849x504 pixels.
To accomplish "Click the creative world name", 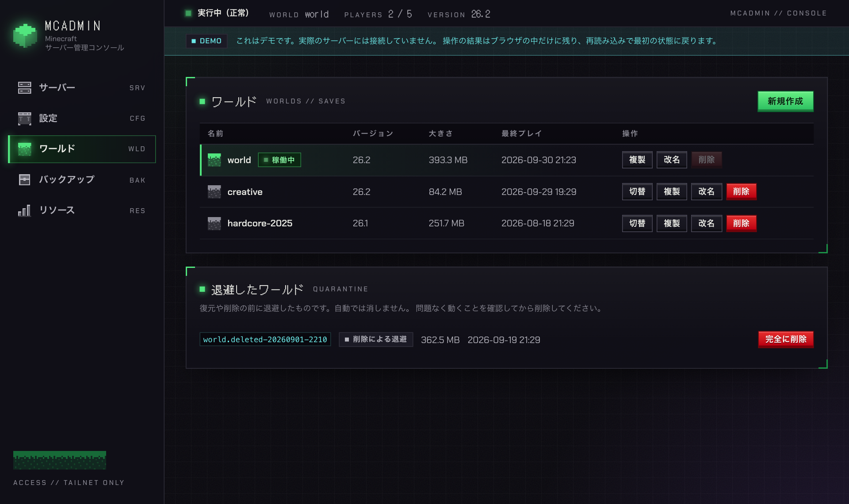I will tap(245, 192).
